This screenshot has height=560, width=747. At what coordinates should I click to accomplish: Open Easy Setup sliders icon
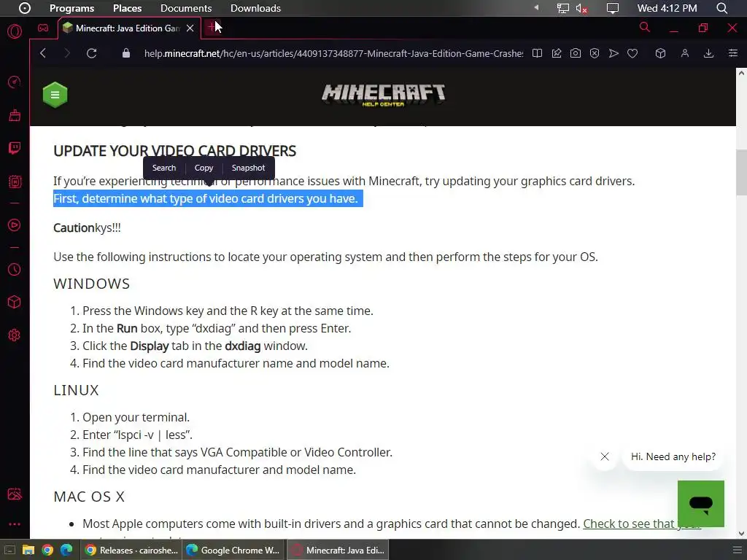pyautogui.click(x=732, y=53)
